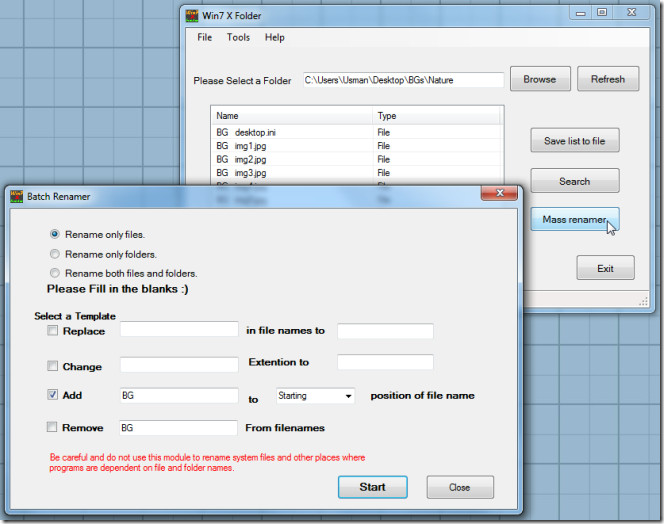Click the Close button in Batch Renamer
This screenshot has height=524, width=664.
[460, 487]
